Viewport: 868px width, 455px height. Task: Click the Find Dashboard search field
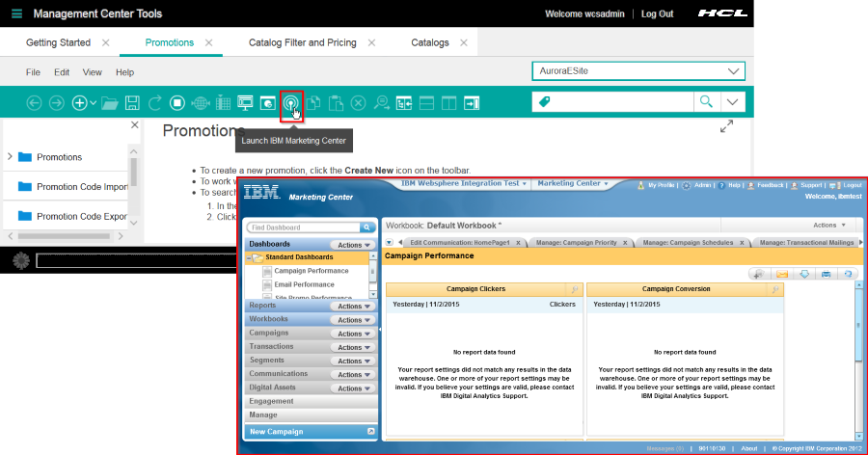point(305,227)
